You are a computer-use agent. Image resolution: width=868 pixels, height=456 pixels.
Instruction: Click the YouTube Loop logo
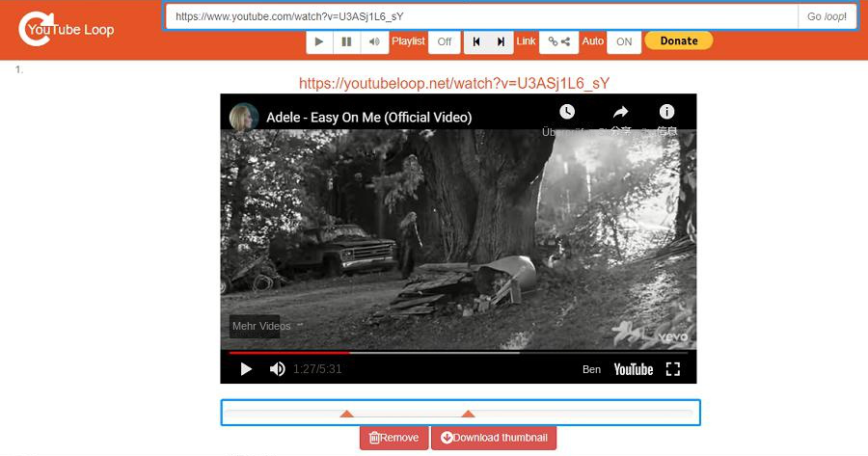66,29
